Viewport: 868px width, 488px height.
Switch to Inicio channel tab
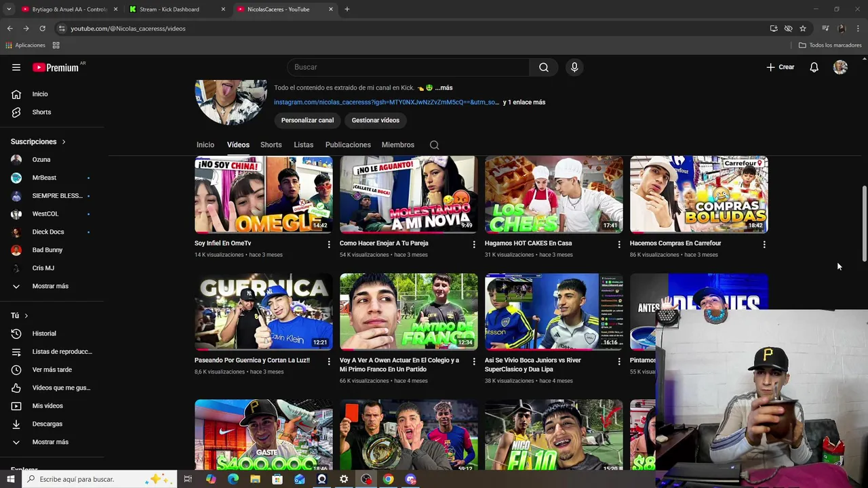tap(205, 145)
